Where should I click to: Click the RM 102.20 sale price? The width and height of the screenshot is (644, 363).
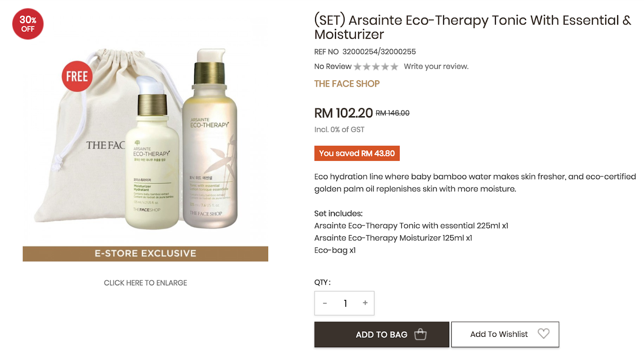[x=344, y=113]
